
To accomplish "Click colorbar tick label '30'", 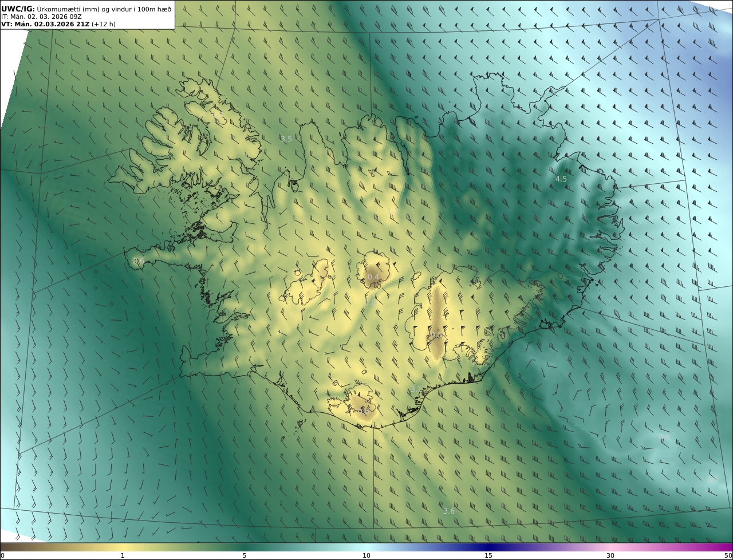I will [x=610, y=555].
